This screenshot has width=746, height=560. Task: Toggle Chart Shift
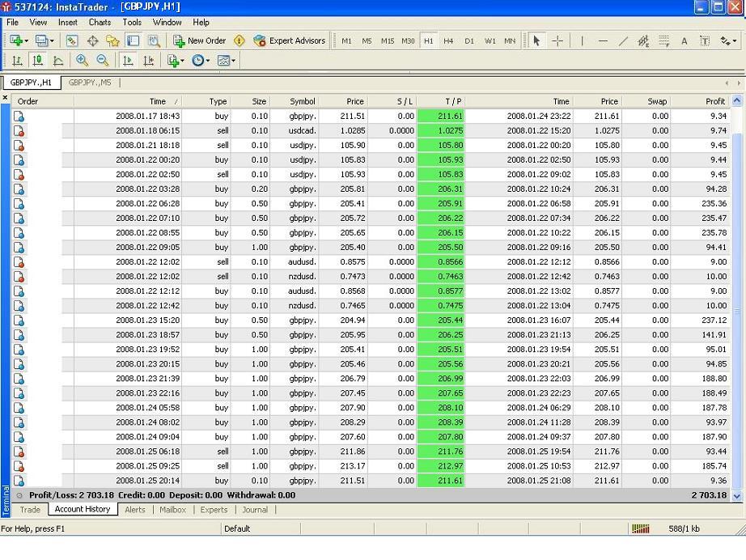(148, 61)
